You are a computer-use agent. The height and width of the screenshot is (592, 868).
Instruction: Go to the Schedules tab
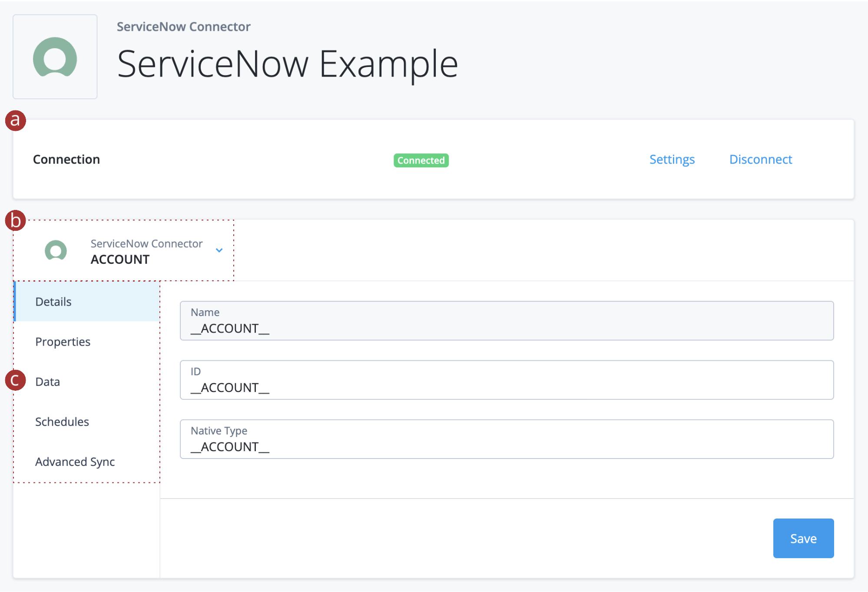tap(87, 422)
